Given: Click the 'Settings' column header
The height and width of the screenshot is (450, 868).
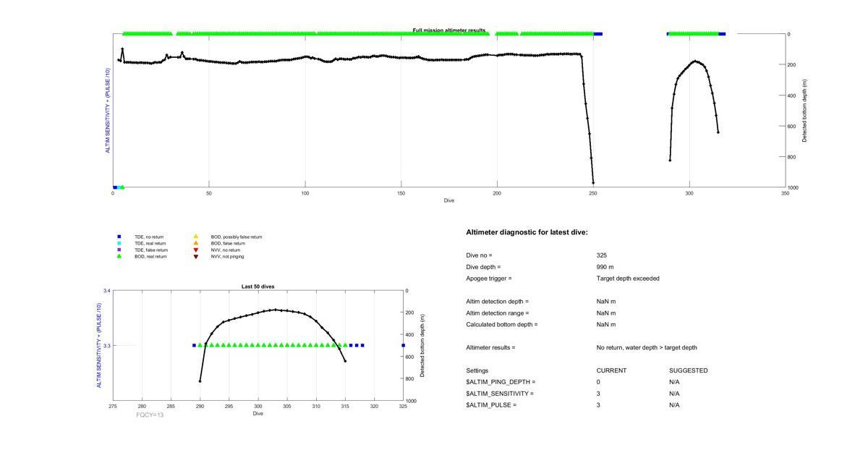Looking at the screenshot, I should tap(477, 371).
